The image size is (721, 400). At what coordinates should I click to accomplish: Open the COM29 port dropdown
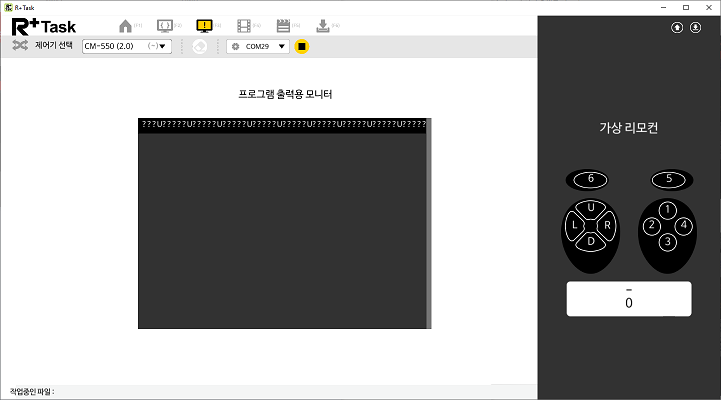258,46
